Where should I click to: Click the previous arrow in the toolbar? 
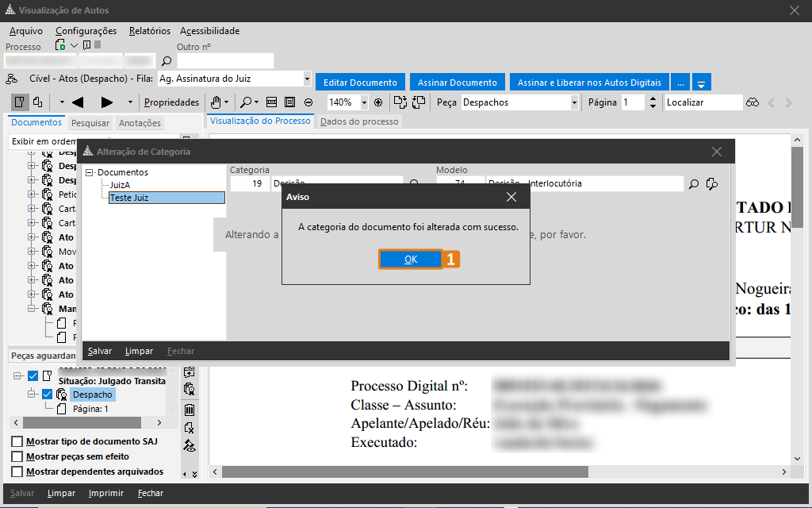click(78, 102)
